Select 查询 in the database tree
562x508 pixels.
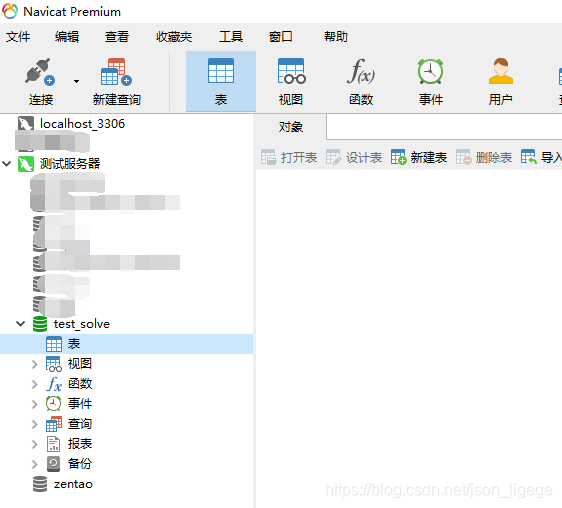tap(80, 424)
